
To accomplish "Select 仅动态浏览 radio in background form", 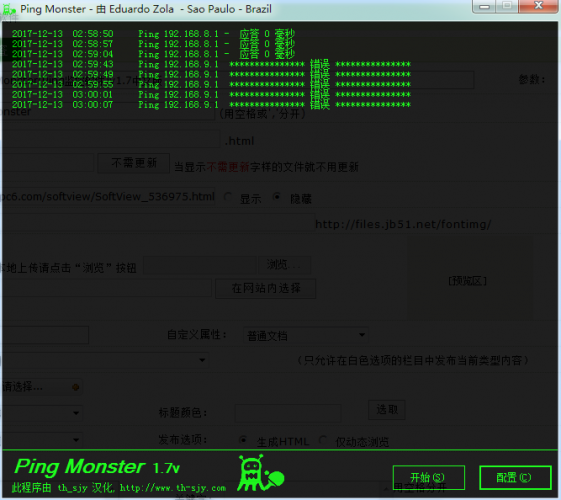I will (323, 440).
